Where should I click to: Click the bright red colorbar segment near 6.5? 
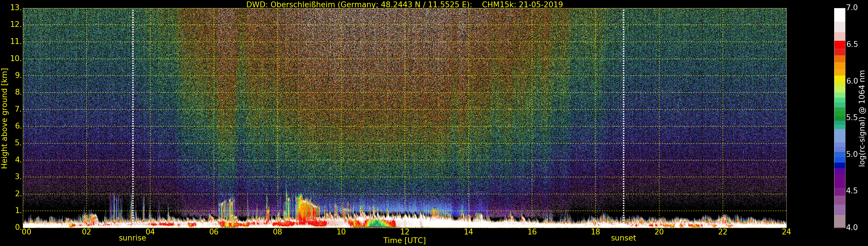(840, 45)
